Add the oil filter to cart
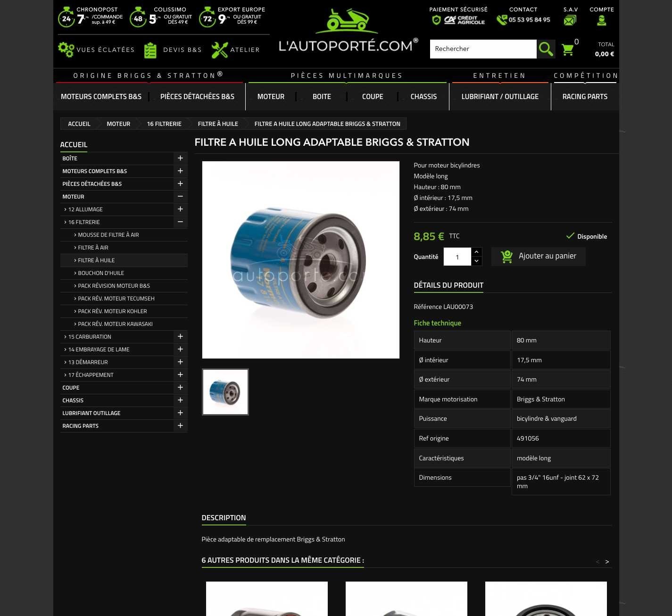 (x=538, y=256)
